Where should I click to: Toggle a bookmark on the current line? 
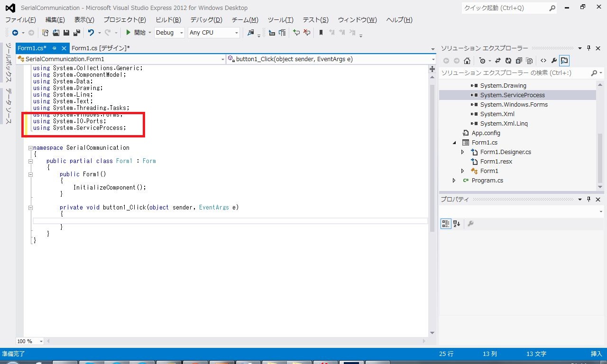(x=321, y=33)
